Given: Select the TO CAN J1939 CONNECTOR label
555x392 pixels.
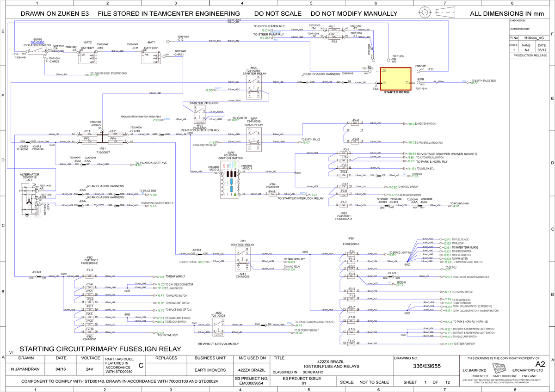Looking at the screenshot, I should click(x=179, y=284).
